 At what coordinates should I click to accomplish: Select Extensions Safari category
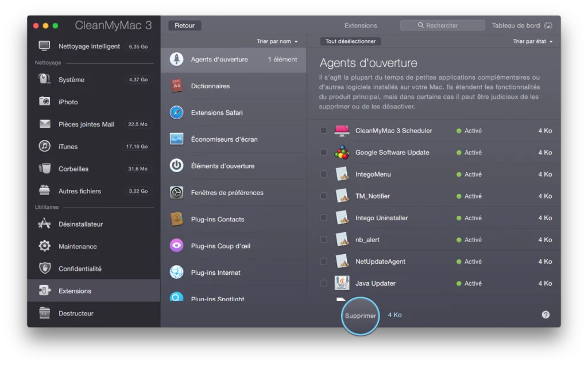[x=233, y=112]
